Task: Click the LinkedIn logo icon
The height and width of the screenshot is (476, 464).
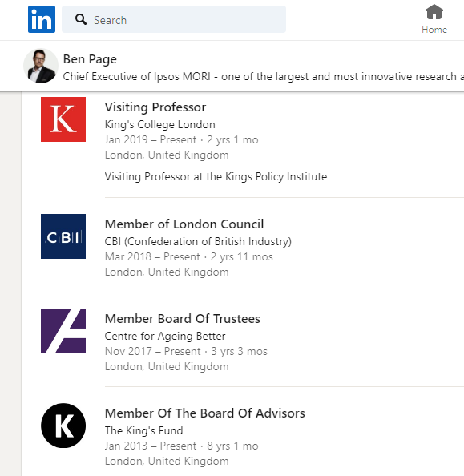Action: [x=42, y=19]
